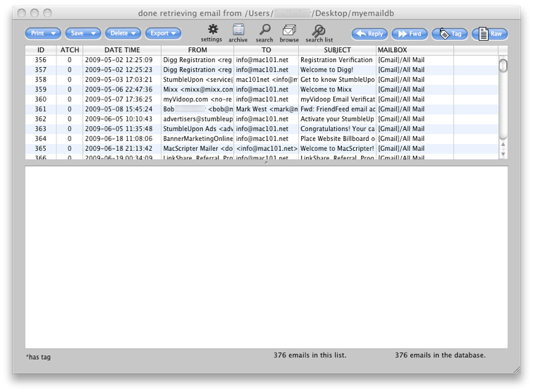The image size is (533, 392).
Task: Click sender 'Mixx <mixx@mixx.com'
Action: pyautogui.click(x=198, y=90)
